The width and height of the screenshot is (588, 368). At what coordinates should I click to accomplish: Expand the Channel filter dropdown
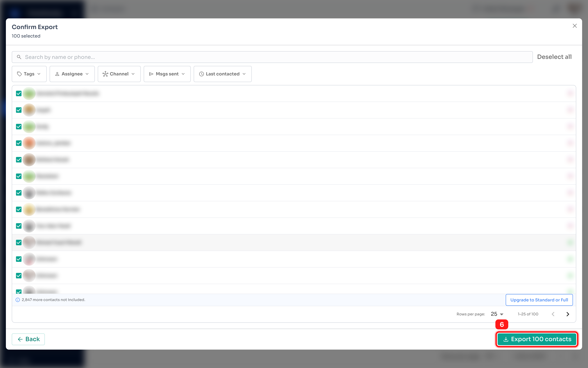(x=119, y=74)
